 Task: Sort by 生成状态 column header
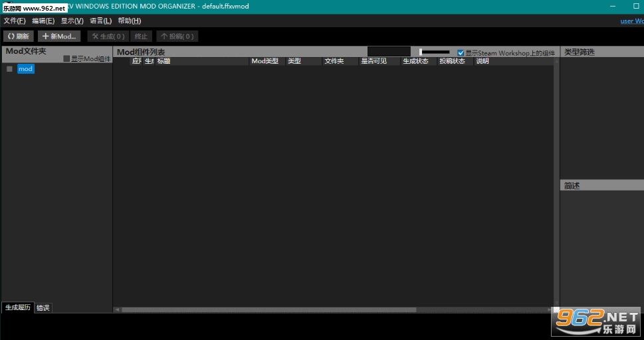[419, 61]
